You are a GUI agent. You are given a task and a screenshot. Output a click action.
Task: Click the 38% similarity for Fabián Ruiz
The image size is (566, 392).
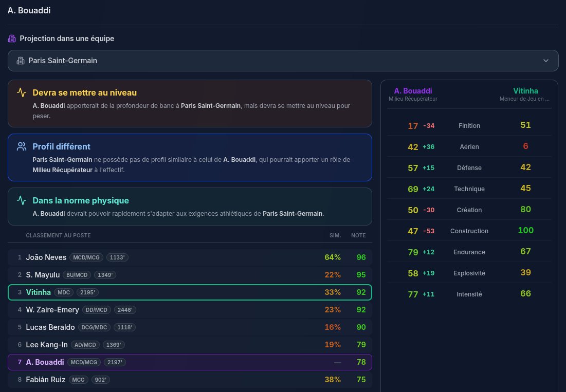333,380
